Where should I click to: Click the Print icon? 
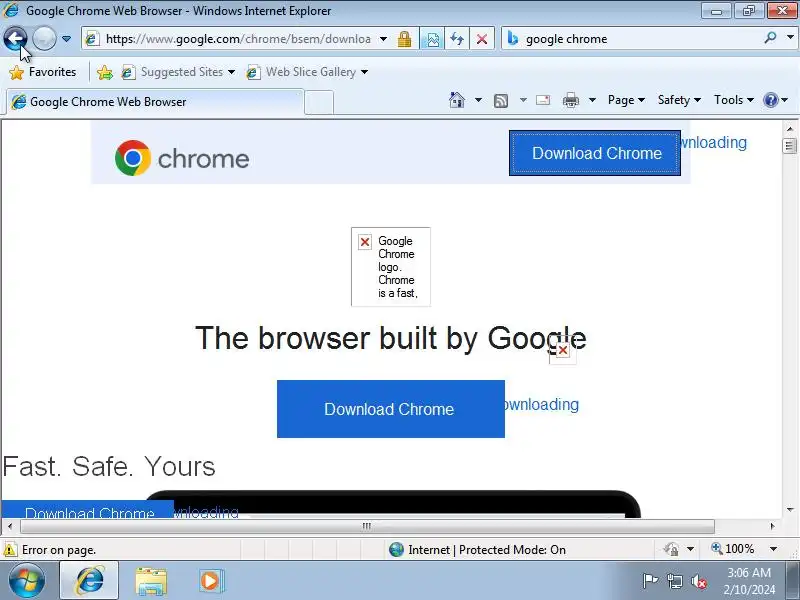571,100
